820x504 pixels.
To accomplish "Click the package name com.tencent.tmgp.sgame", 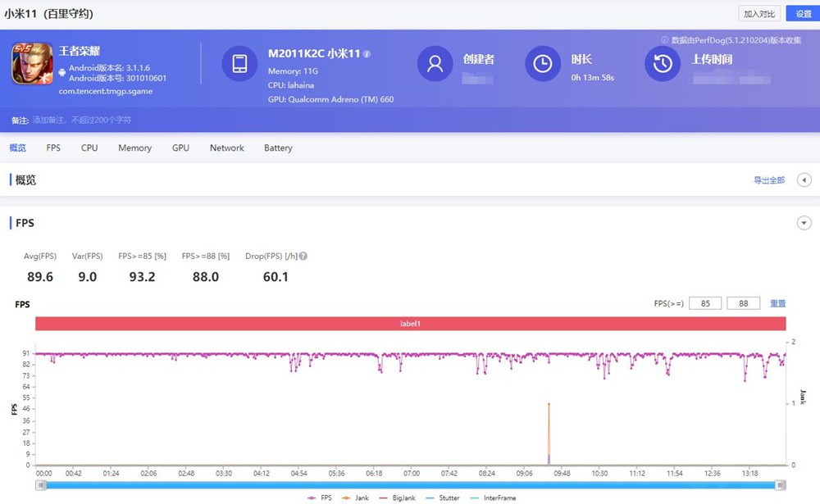I will click(106, 91).
